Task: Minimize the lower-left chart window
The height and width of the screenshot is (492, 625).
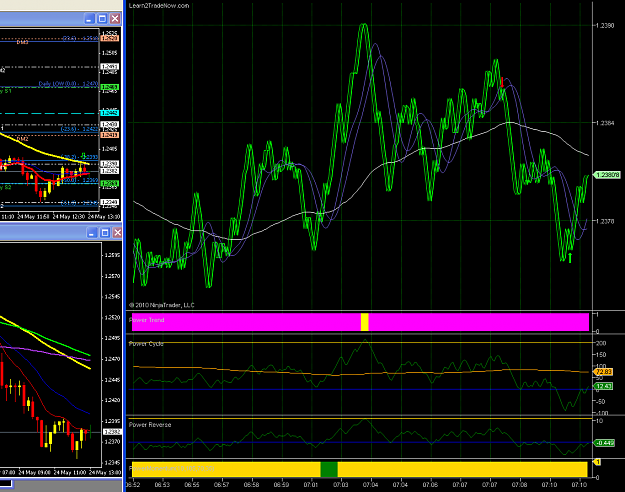Action: (92, 232)
